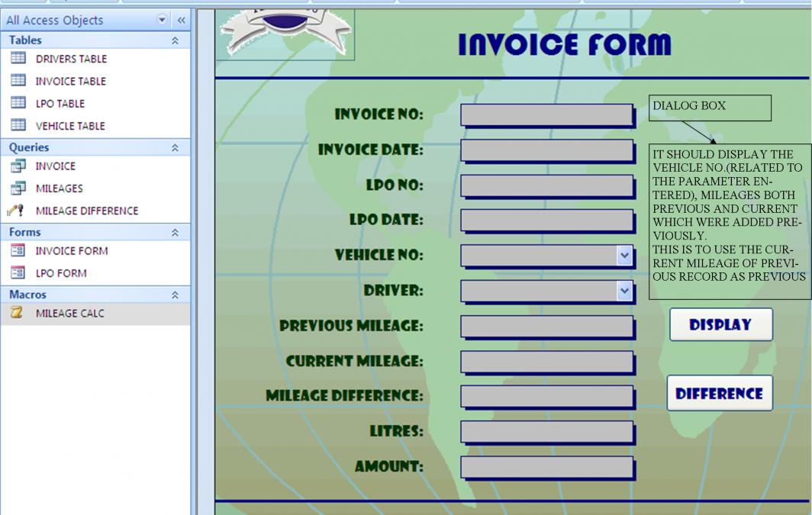Click the company logo image on form
This screenshot has width=812, height=515.
click(285, 34)
